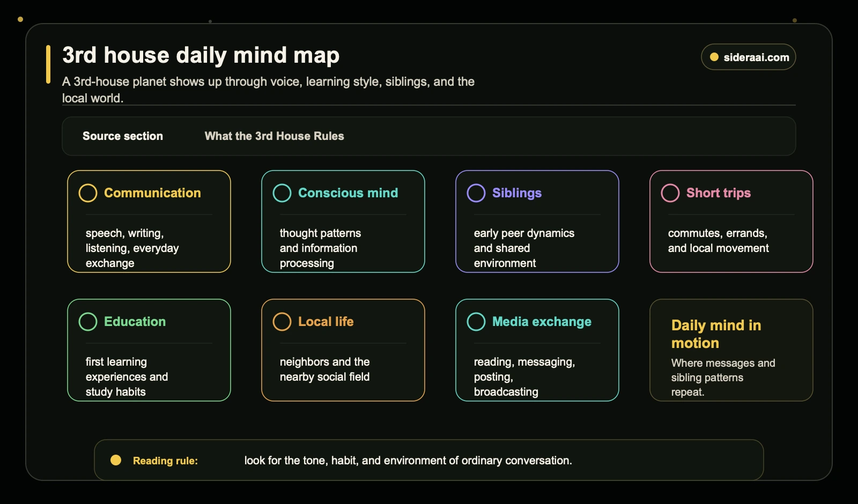Select the Communication card heading
The image size is (858, 504).
click(x=152, y=193)
